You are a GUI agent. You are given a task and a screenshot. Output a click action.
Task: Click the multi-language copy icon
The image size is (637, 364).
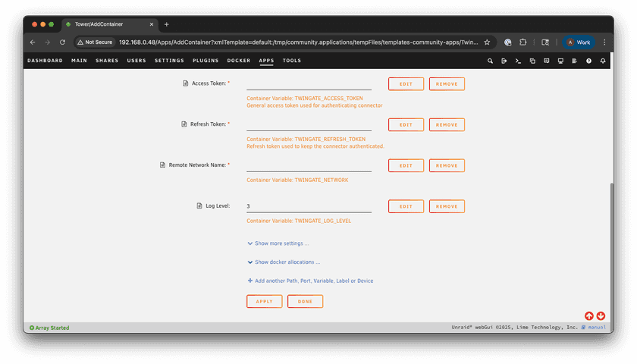click(x=532, y=61)
